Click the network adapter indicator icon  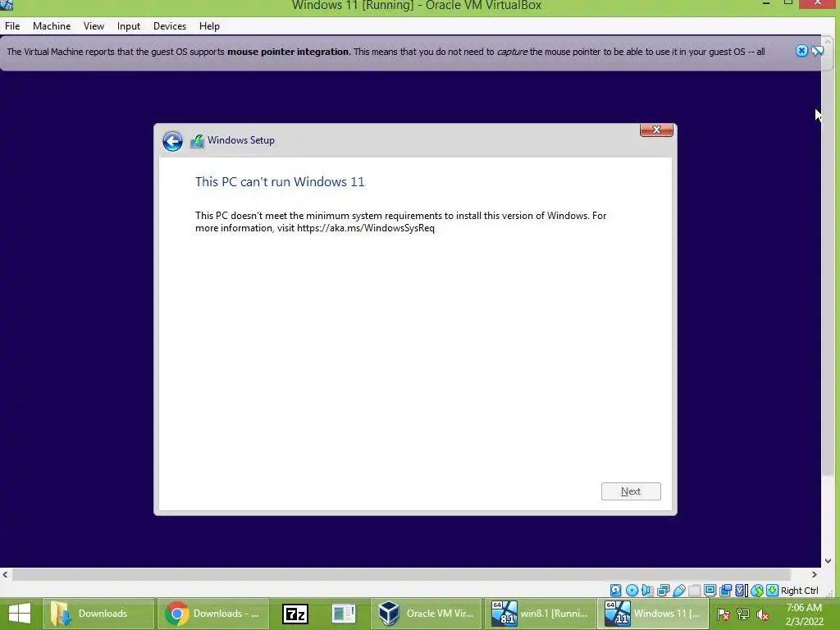[663, 591]
